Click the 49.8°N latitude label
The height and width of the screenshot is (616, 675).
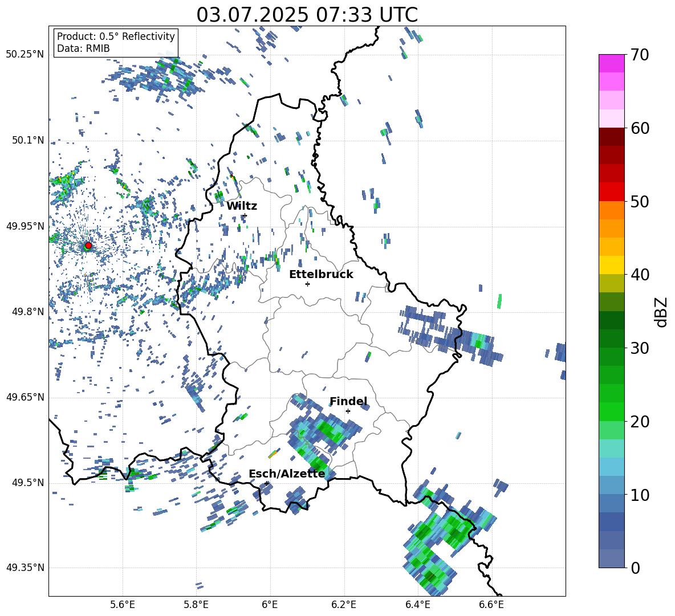click(x=28, y=312)
